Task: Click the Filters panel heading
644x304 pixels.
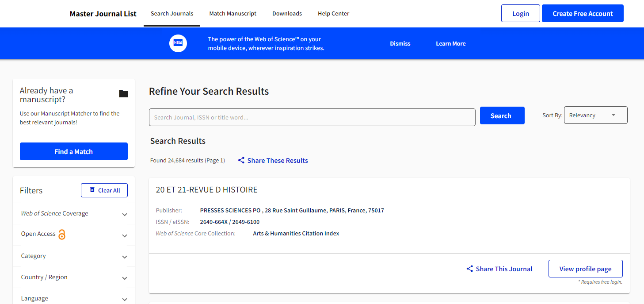Action: click(31, 190)
